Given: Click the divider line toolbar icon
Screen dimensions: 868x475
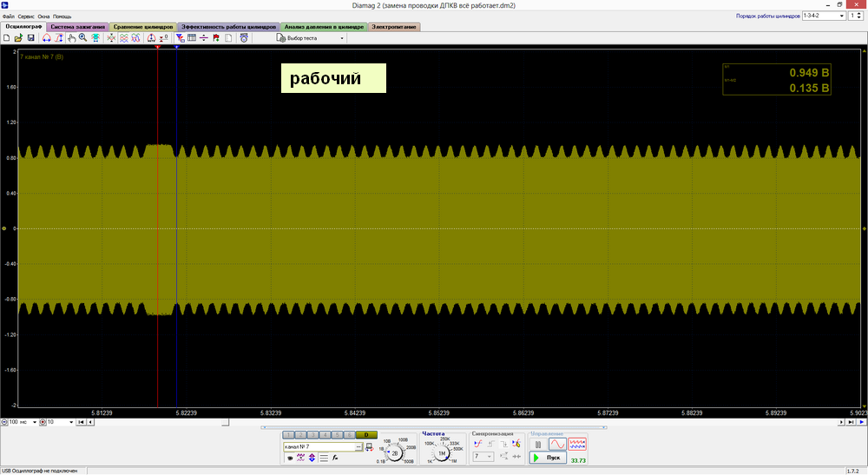Looking at the screenshot, I should click(204, 38).
